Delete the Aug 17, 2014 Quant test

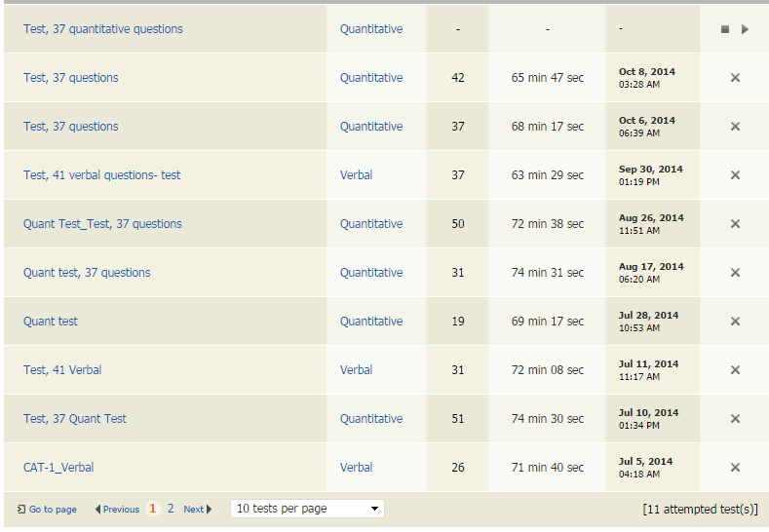tap(735, 273)
